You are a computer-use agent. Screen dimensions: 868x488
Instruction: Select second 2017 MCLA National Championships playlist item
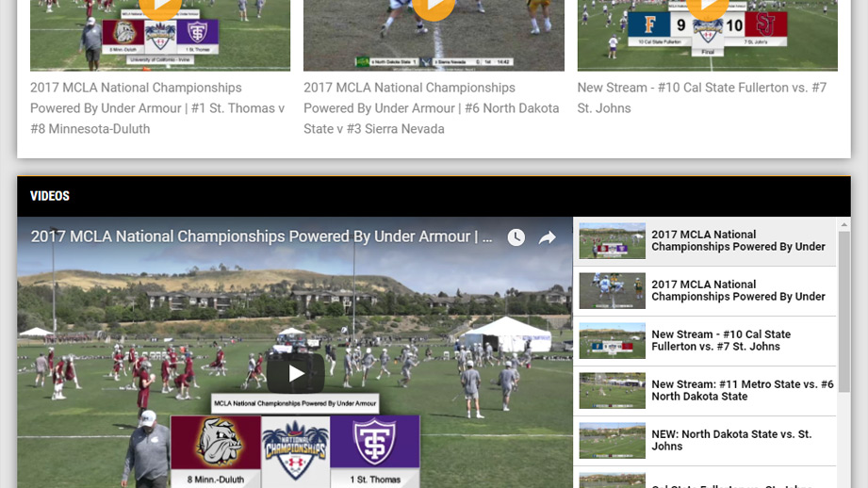click(x=705, y=291)
